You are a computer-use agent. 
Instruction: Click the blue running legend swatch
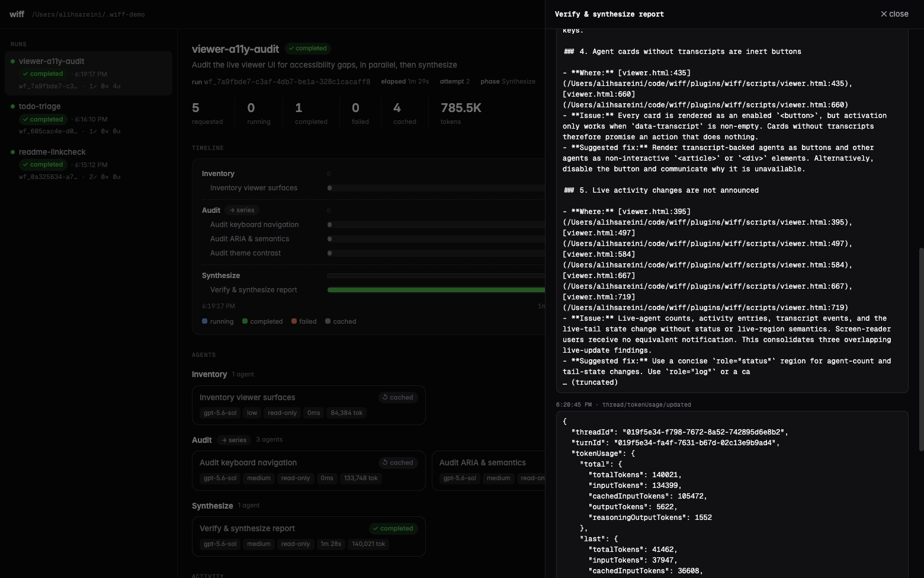point(204,321)
